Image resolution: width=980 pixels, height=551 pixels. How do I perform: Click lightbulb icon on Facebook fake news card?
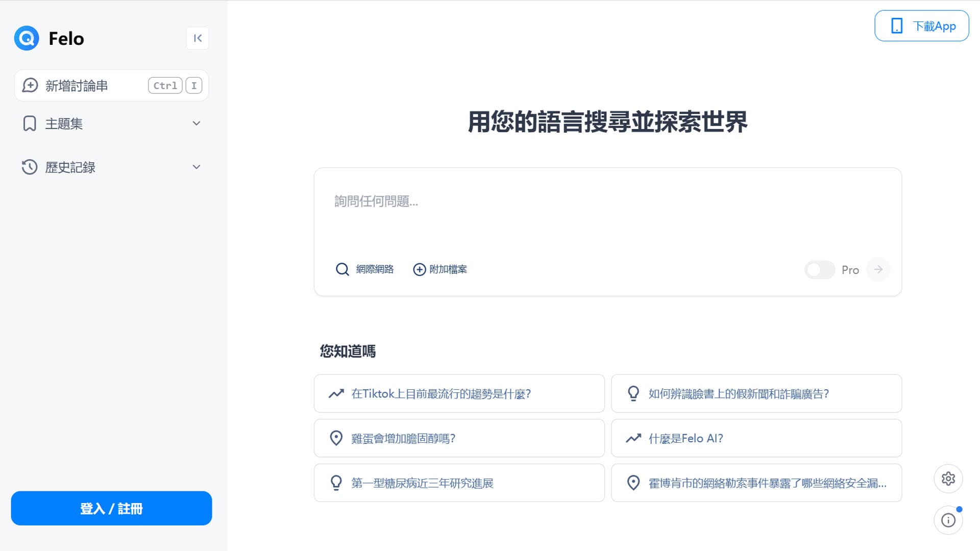click(633, 394)
